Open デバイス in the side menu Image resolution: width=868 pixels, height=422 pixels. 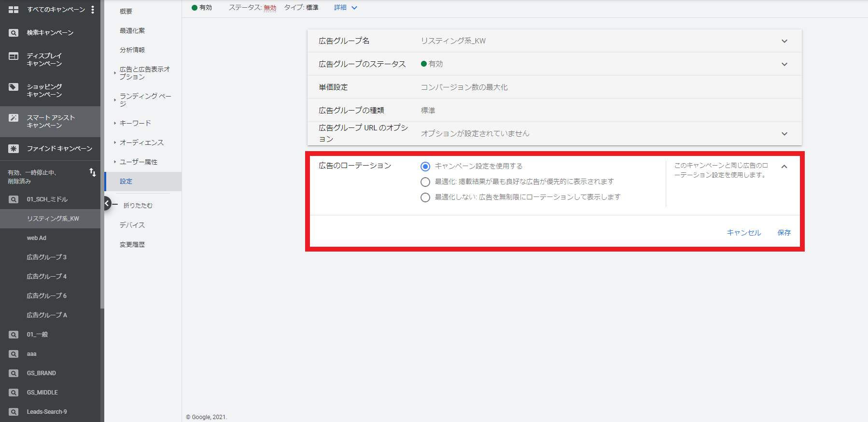[132, 225]
